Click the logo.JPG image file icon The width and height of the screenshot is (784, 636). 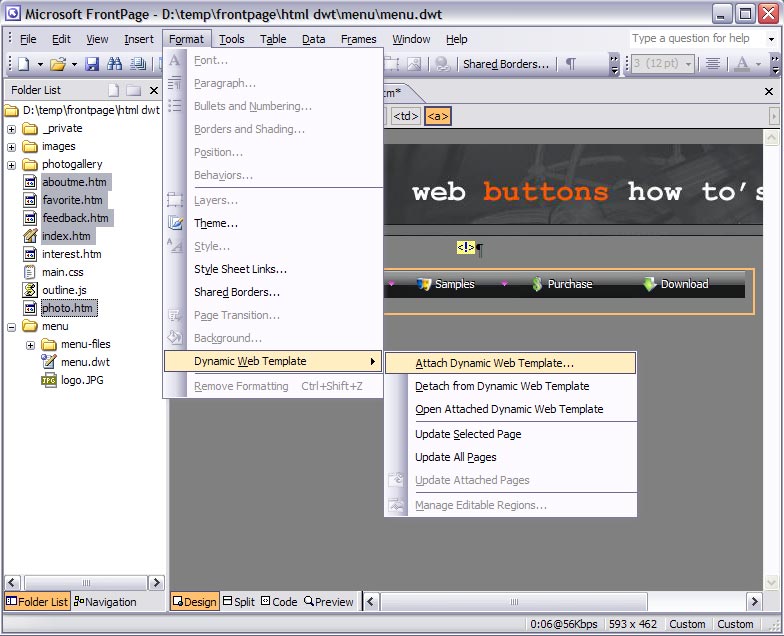pos(48,380)
